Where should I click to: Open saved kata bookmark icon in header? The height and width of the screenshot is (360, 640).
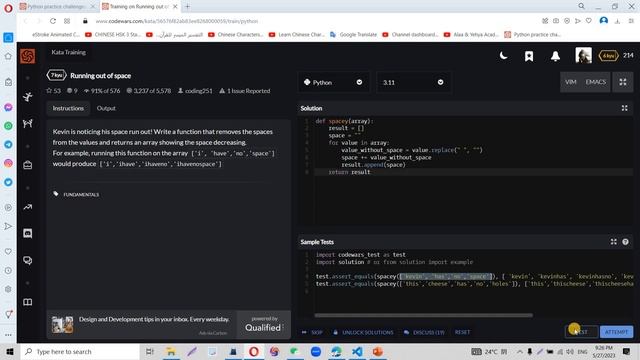point(529,56)
